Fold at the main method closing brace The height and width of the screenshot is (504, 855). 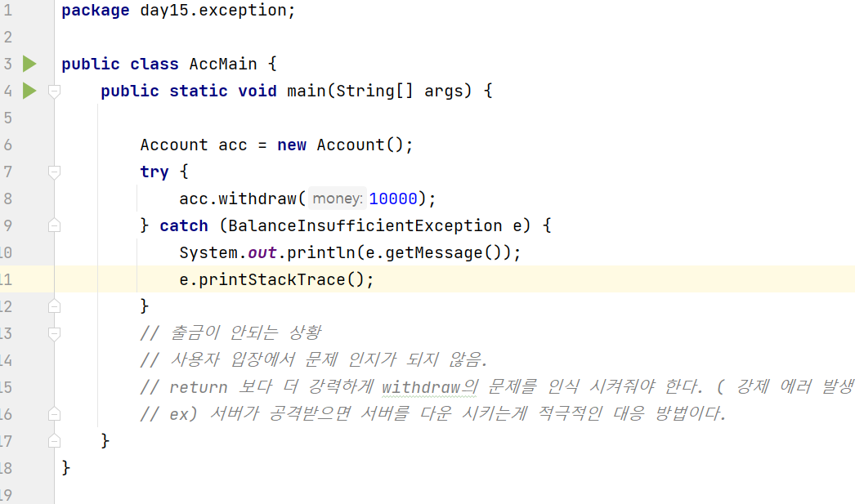54,441
